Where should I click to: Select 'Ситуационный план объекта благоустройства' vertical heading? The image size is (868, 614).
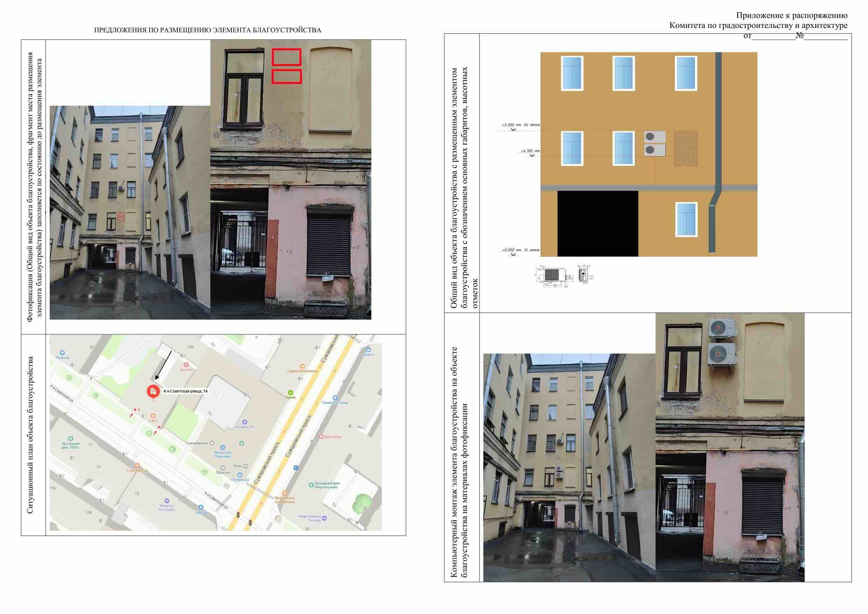[30, 435]
